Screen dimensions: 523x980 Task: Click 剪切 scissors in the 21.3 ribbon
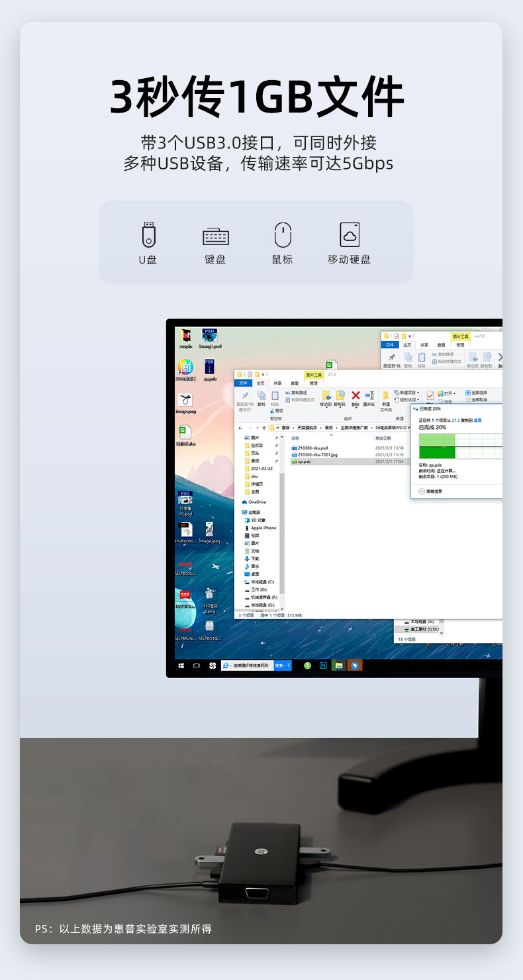click(x=276, y=411)
